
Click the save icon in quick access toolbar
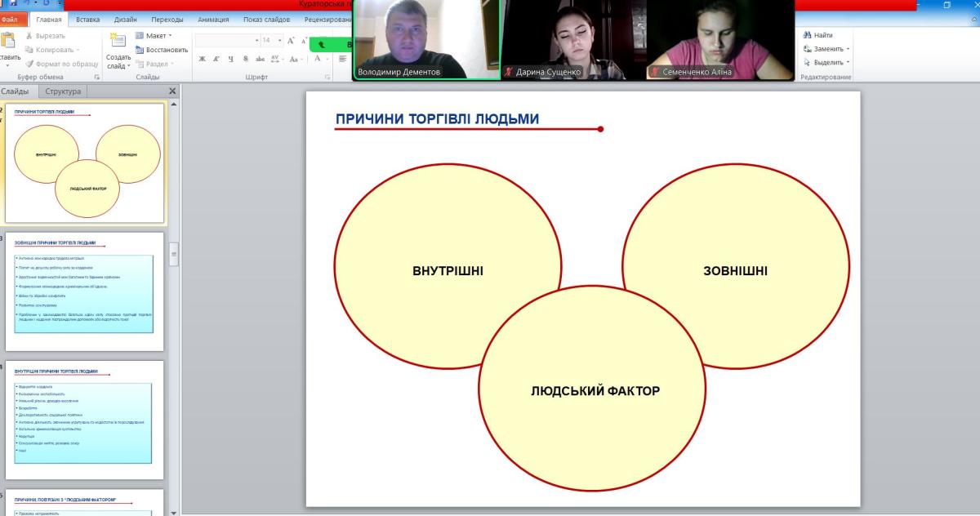[x=13, y=4]
